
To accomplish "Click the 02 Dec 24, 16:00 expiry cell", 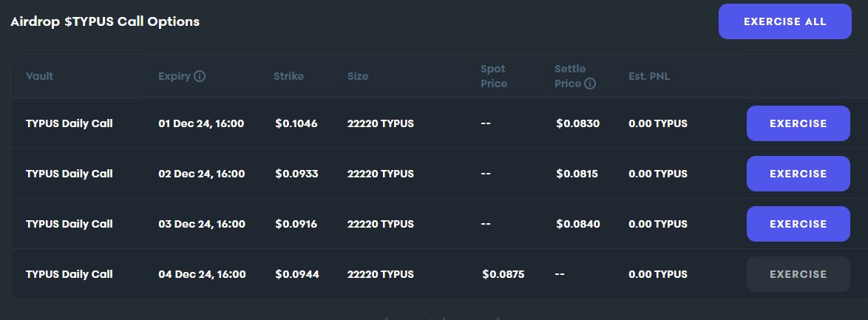I will pos(201,174).
